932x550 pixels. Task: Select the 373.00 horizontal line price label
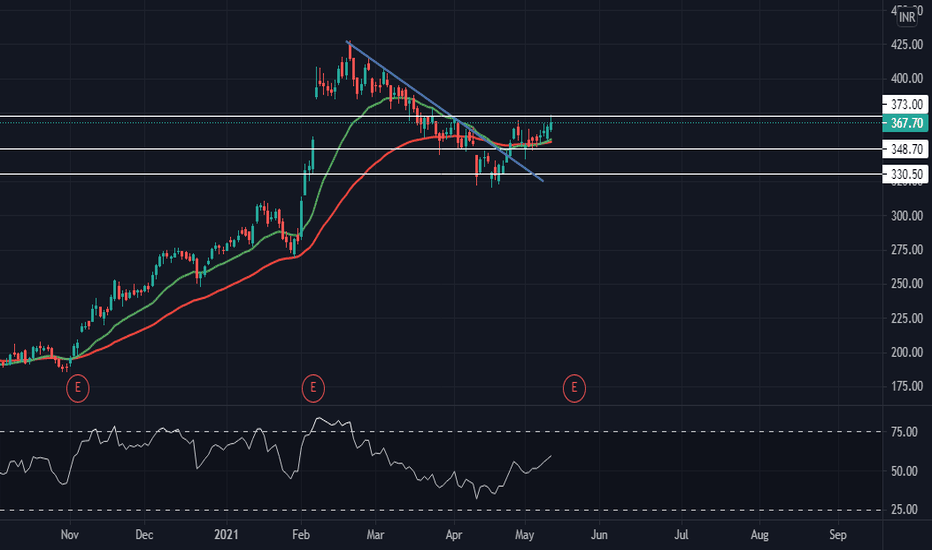tap(906, 105)
